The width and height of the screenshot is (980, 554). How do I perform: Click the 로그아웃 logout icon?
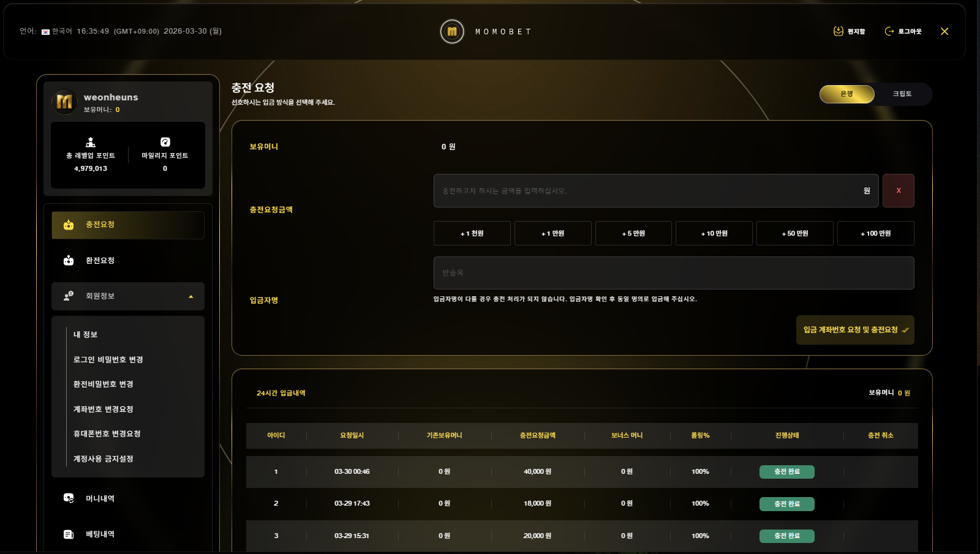pyautogui.click(x=889, y=31)
